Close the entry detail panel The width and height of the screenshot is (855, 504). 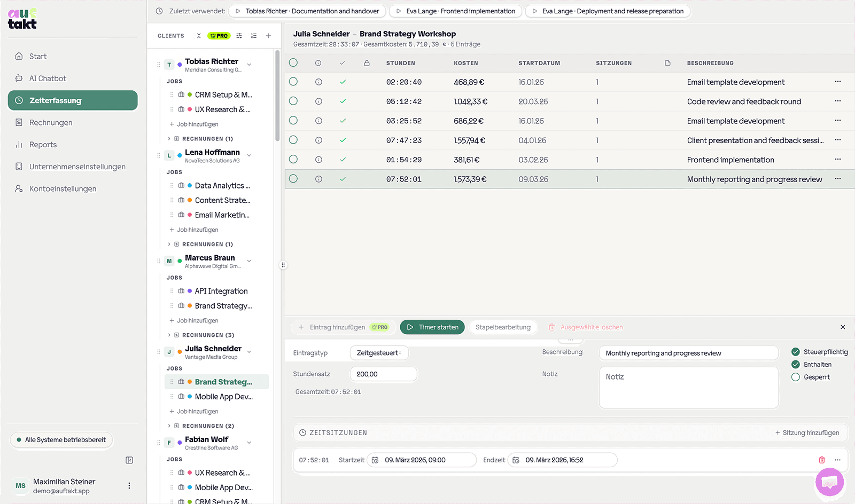[x=843, y=327]
